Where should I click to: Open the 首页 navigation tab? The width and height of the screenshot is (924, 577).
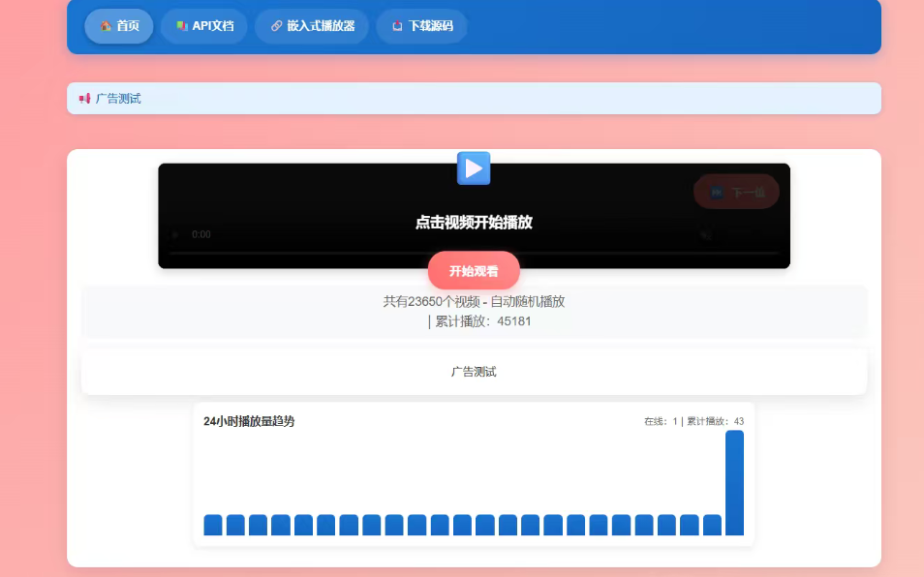(119, 26)
